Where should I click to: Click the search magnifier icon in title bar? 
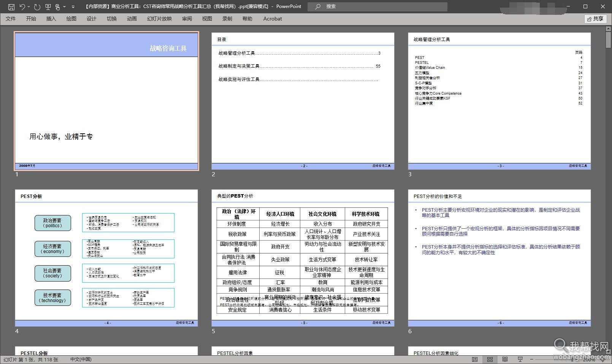point(318,6)
